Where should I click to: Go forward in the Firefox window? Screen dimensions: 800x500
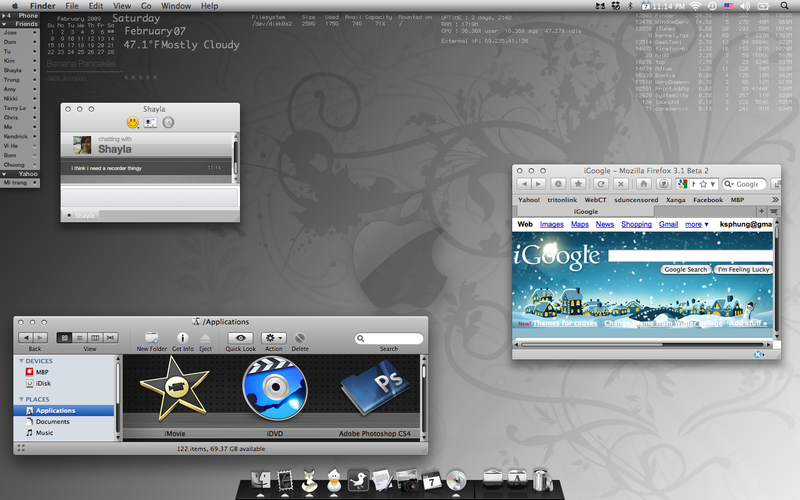[538, 184]
